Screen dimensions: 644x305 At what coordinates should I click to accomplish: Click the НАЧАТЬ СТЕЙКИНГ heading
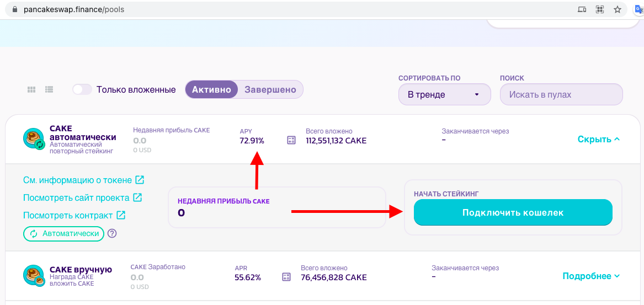coord(446,194)
